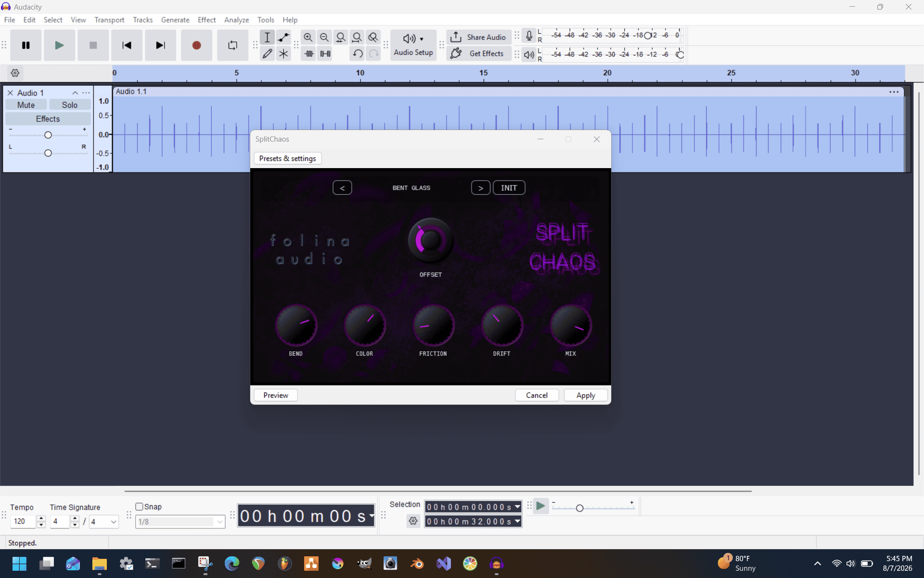Click the Stop transport button
The width and height of the screenshot is (924, 578).
pyautogui.click(x=93, y=45)
